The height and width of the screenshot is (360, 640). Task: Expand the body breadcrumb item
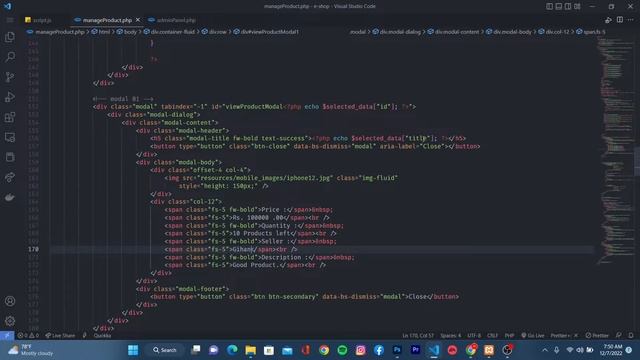[x=127, y=32]
